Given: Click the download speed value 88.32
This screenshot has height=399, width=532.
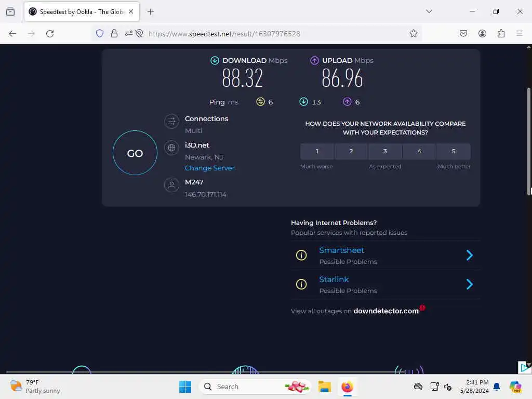Looking at the screenshot, I should (242, 78).
